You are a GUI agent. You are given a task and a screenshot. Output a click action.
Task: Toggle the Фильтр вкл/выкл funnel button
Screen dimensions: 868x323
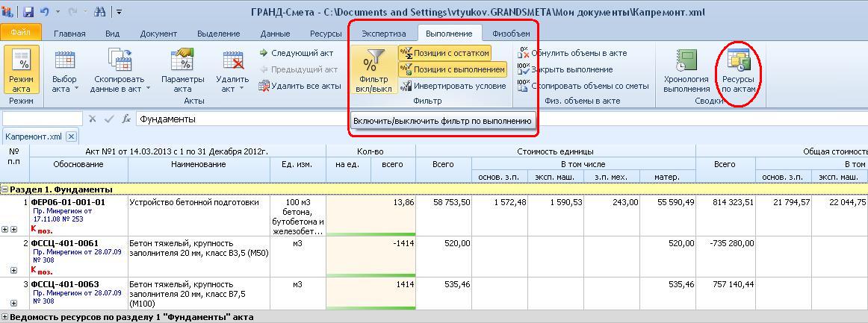[373, 70]
